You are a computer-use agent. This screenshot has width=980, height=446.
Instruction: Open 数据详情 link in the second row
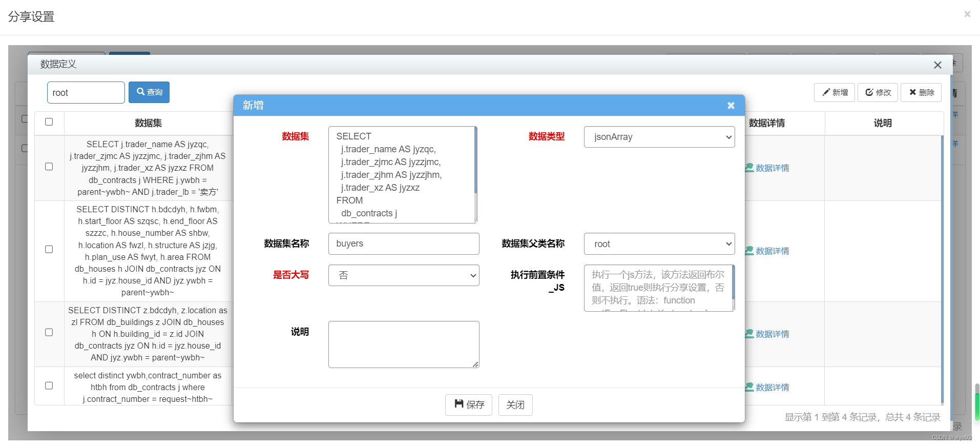(767, 251)
